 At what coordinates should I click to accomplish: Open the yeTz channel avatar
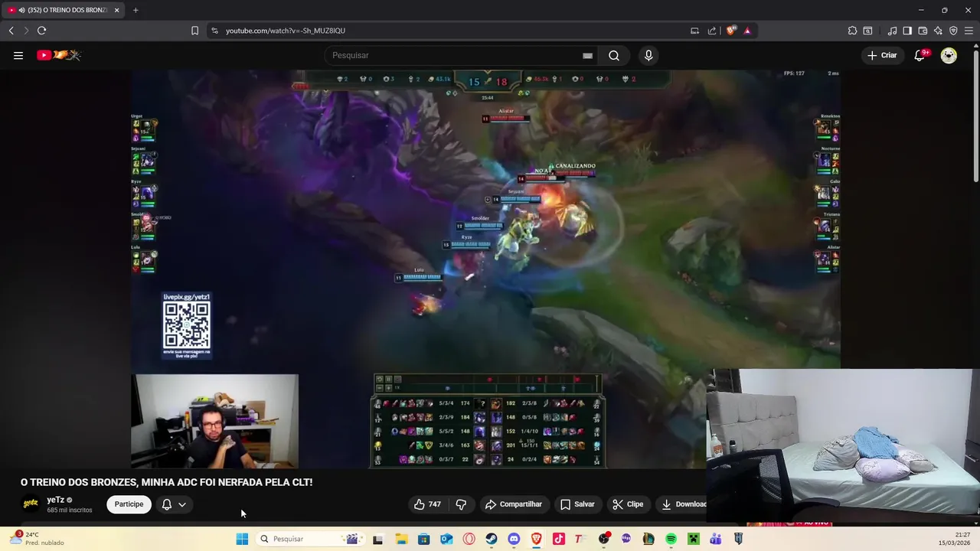click(x=31, y=504)
